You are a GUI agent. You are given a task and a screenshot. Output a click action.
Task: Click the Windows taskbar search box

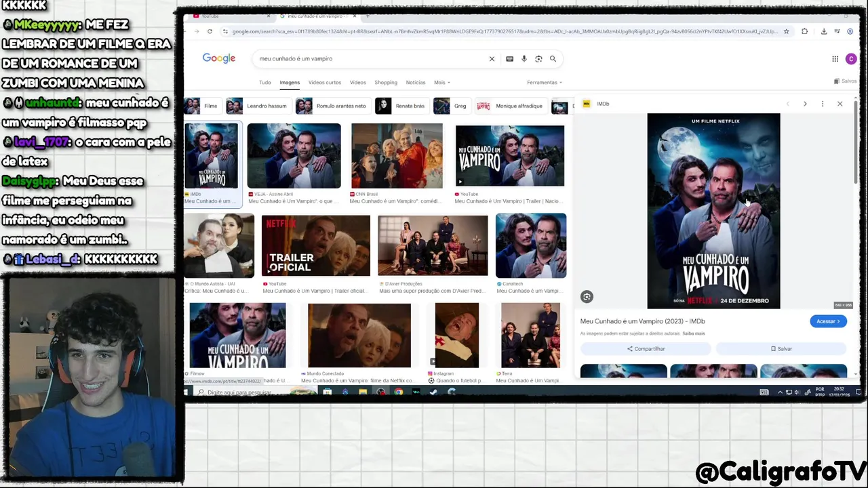click(x=254, y=392)
